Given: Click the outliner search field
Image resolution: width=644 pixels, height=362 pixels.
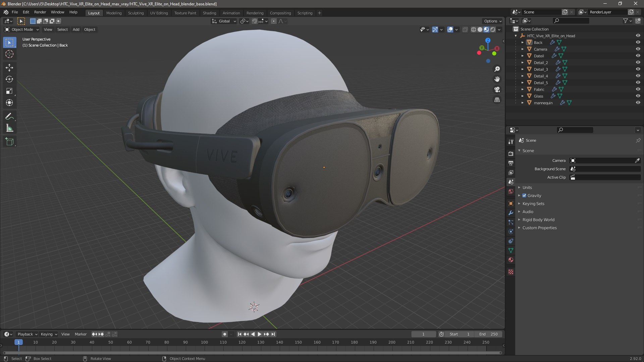Looking at the screenshot, I should [x=571, y=21].
